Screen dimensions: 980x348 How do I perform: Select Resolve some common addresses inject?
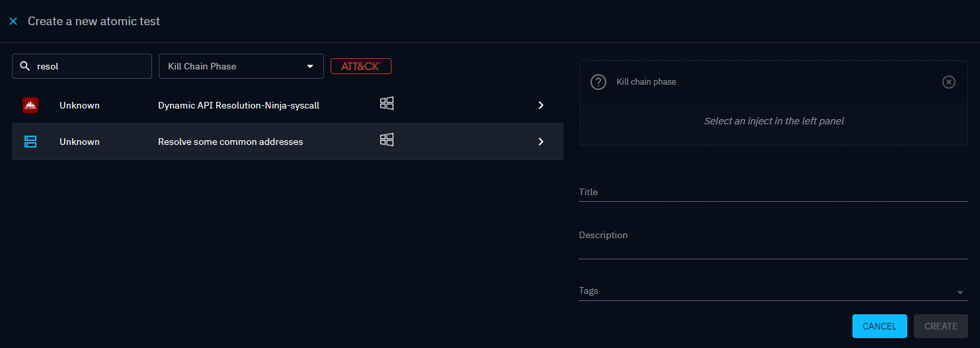(230, 142)
